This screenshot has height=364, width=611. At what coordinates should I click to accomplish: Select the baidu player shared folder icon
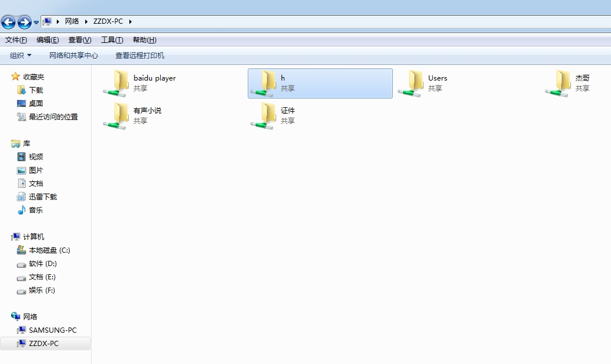tap(116, 83)
